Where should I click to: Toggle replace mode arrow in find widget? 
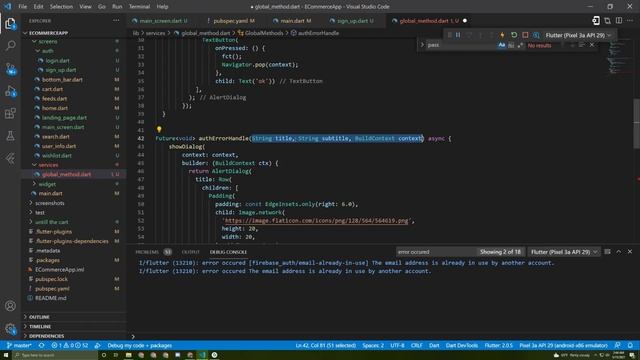[422, 45]
